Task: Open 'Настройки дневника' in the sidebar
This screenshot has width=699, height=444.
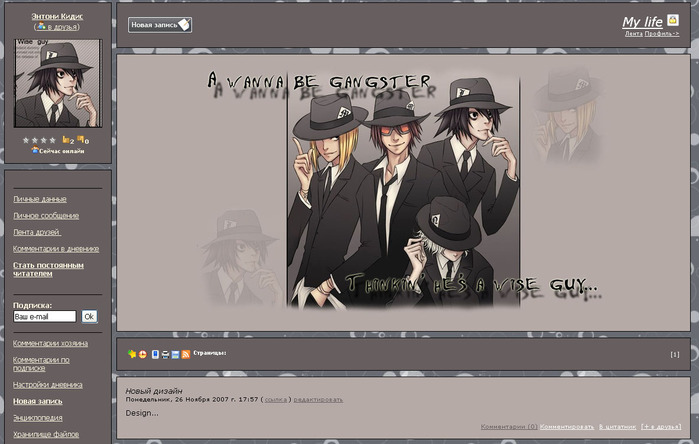Action: coord(48,385)
